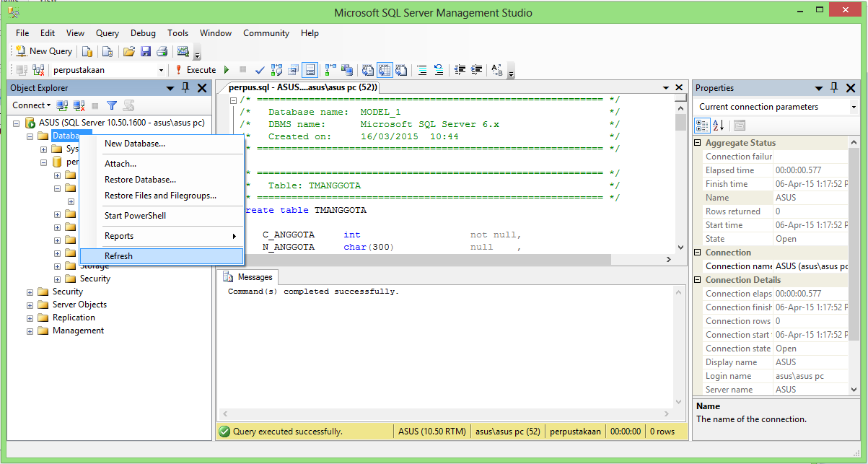Click the Query Options icon
The image size is (868, 464).
(294, 70)
